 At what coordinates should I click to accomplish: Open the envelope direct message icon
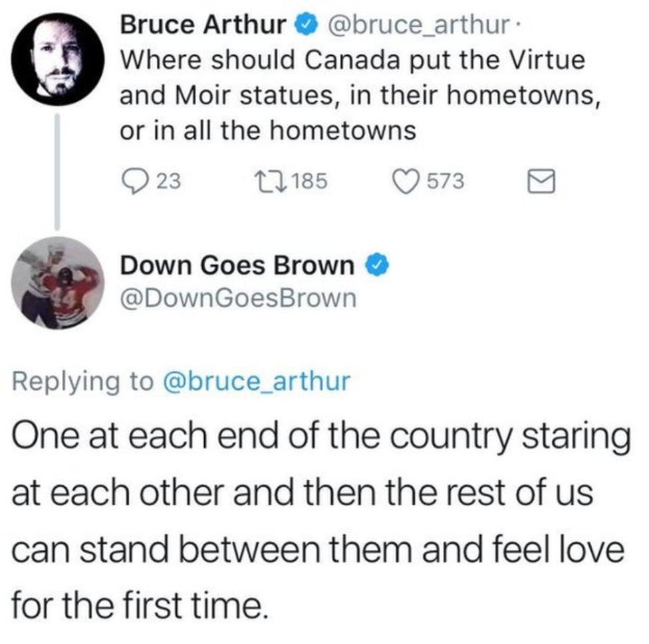[541, 181]
